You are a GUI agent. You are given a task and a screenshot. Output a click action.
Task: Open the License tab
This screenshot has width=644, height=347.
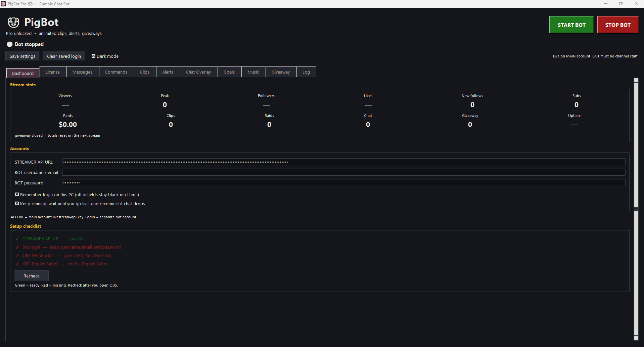click(53, 72)
